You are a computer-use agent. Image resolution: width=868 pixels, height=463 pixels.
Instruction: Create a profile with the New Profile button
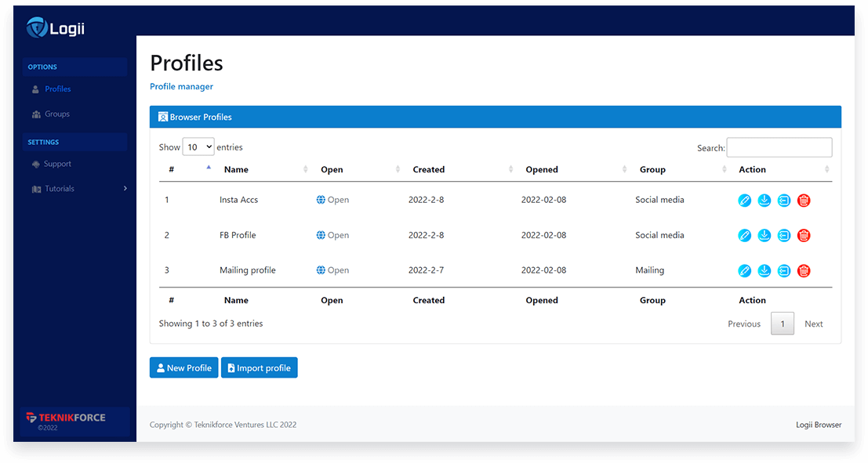(183, 367)
